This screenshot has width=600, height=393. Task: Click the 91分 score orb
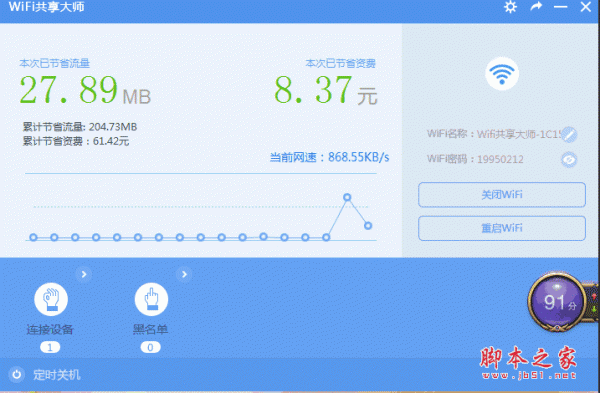[x=558, y=302]
